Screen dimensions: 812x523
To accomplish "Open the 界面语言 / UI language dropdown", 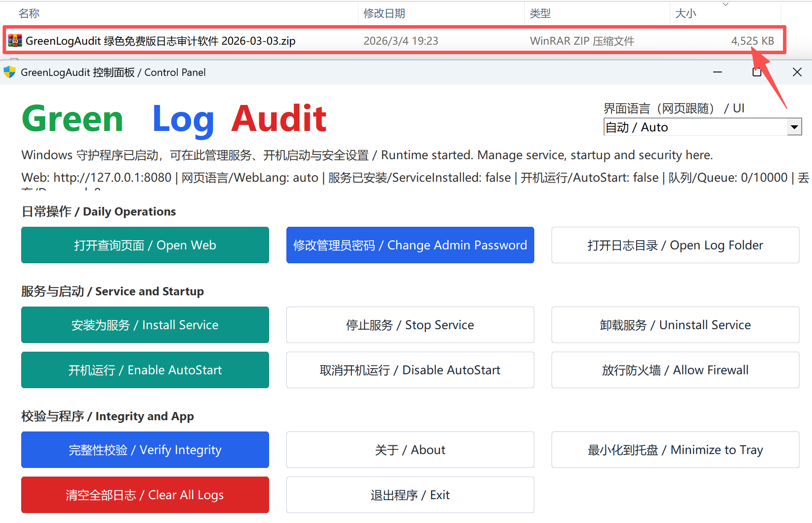I will 795,127.
